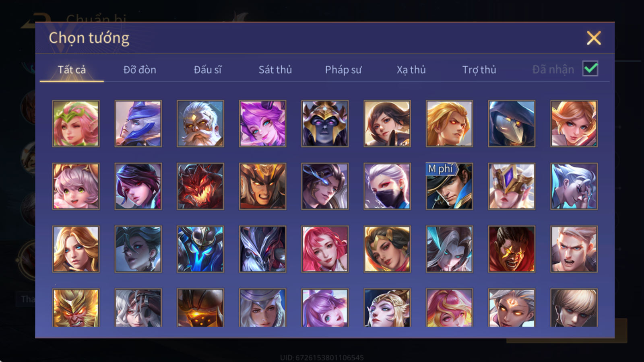
Task: Switch to the 'Pháp sư' tab
Action: click(x=343, y=70)
